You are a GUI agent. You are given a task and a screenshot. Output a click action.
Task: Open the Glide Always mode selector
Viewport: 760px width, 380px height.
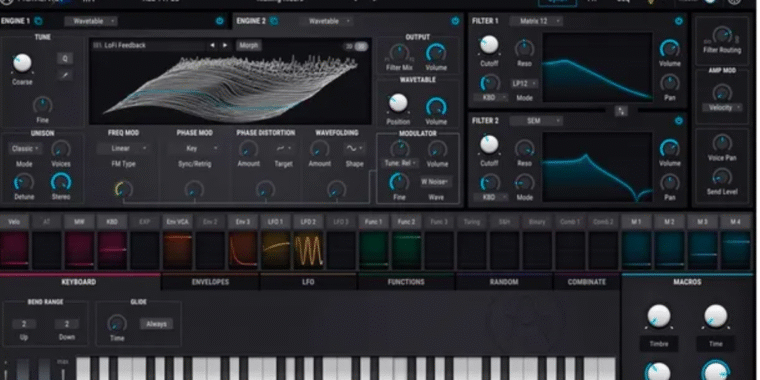tap(157, 324)
